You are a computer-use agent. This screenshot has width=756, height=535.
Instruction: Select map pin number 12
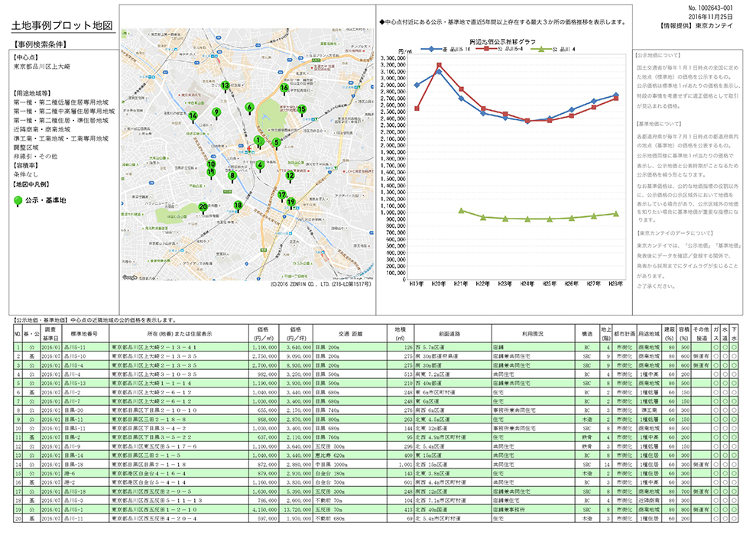289,176
